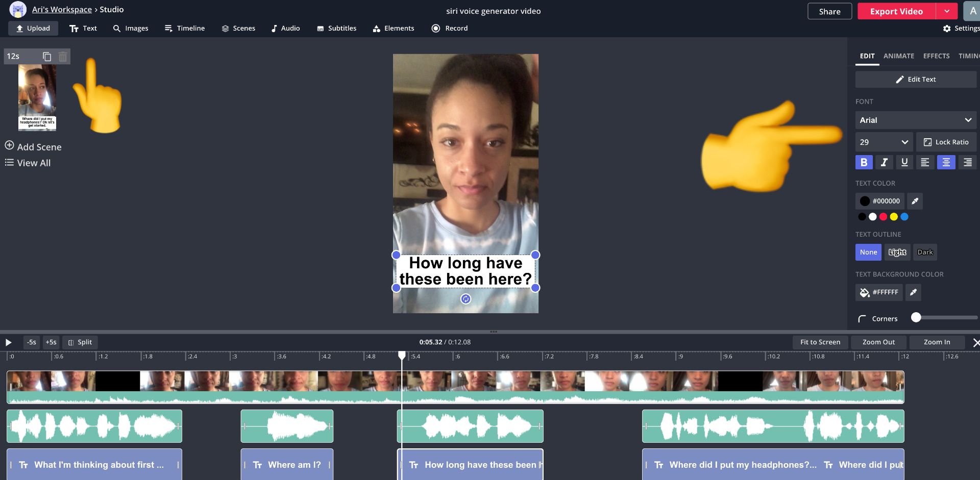
Task: Expand the Export Video options arrow
Action: pyautogui.click(x=947, y=11)
